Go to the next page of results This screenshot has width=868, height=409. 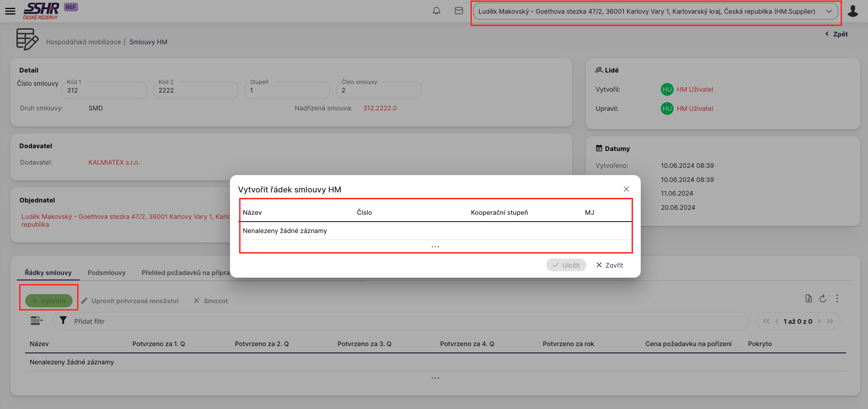pos(819,321)
